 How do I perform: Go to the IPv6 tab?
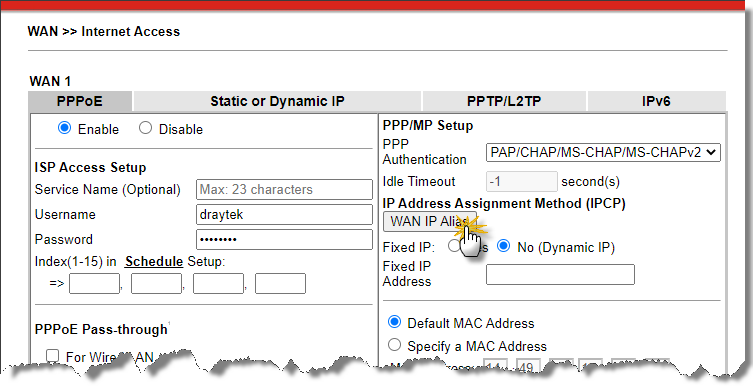pyautogui.click(x=656, y=101)
